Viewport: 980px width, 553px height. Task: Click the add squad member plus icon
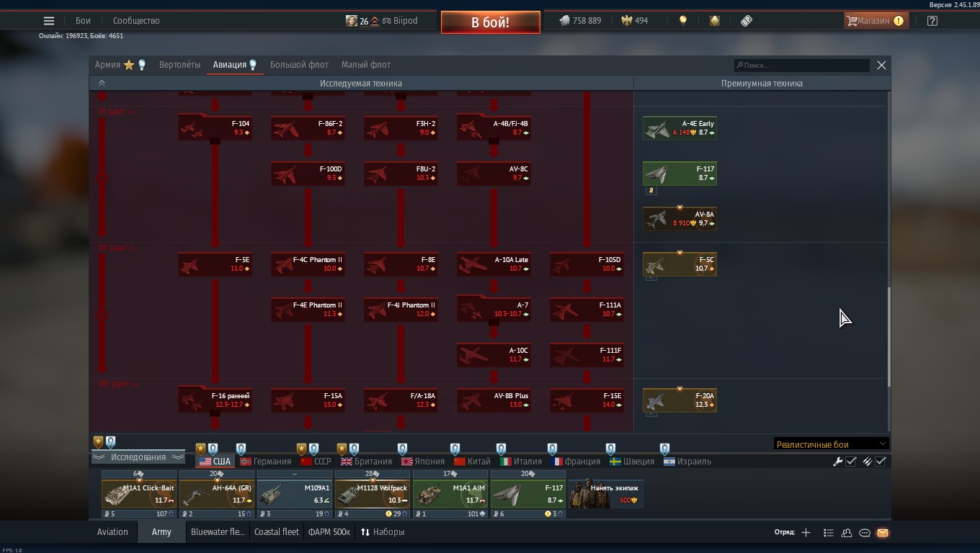tap(806, 533)
